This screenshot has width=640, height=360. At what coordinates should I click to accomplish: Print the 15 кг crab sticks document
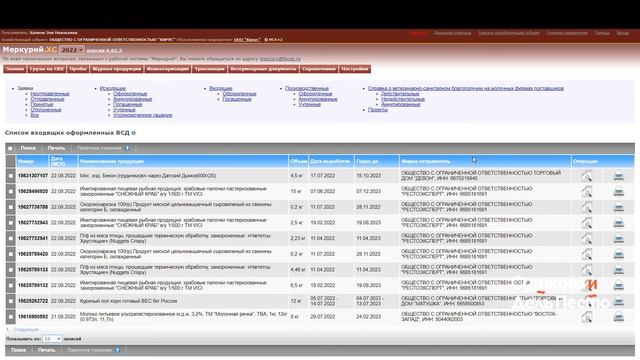pyautogui.click(x=618, y=191)
